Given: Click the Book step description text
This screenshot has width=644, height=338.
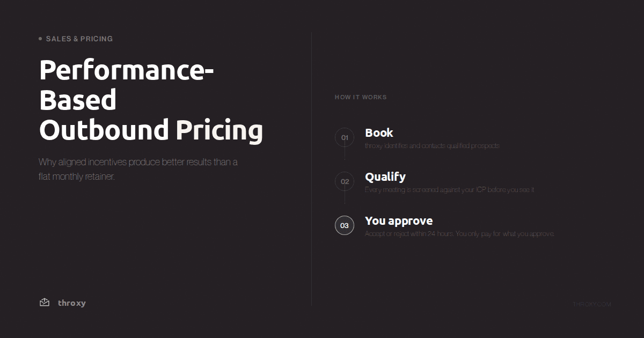Looking at the screenshot, I should click(432, 146).
